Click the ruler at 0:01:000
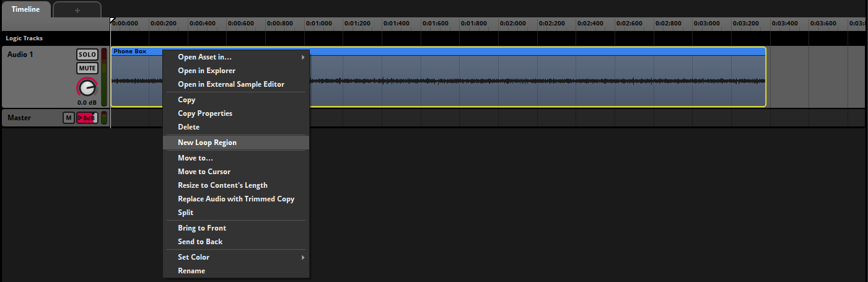 point(319,24)
